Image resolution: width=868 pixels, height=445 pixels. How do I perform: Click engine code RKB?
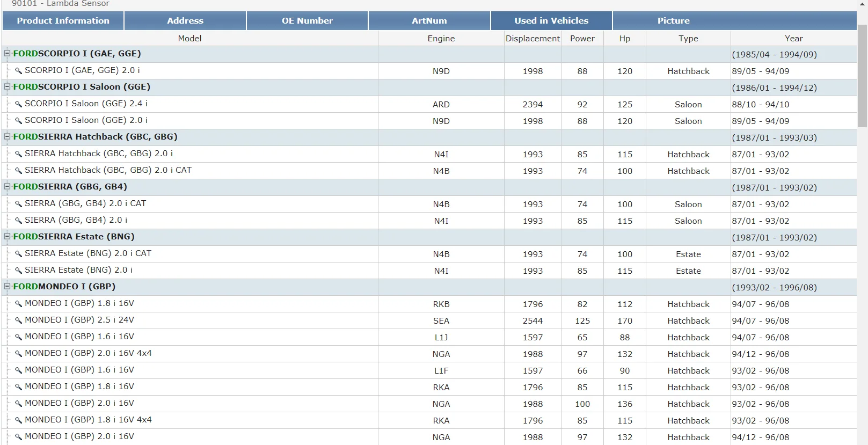click(441, 304)
